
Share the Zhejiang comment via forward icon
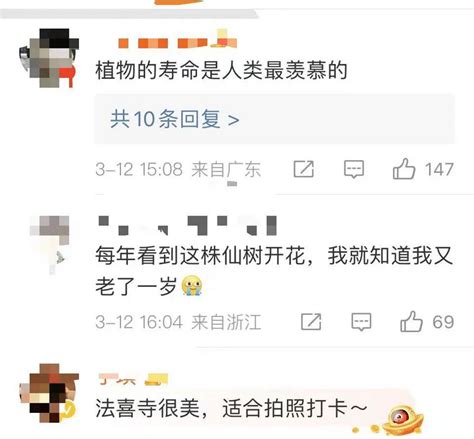tap(311, 322)
